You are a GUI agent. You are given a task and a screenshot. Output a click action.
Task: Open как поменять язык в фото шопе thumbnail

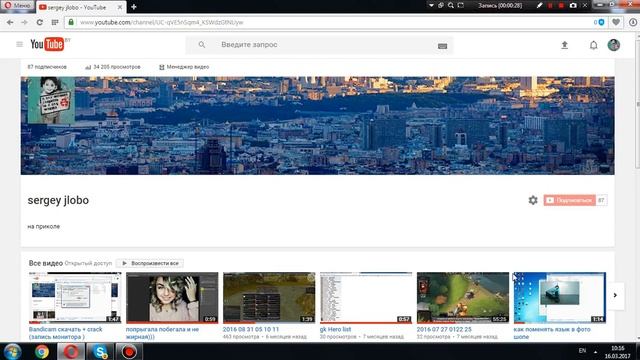click(560, 298)
